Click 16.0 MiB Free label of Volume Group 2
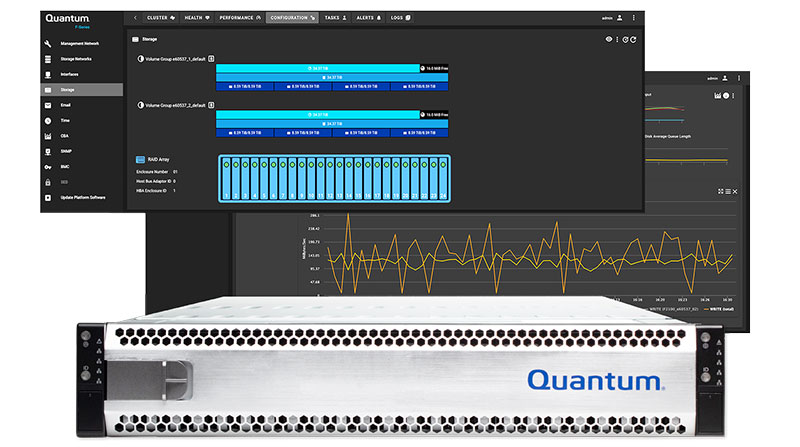Viewport: 800px width, 447px height. click(434, 115)
